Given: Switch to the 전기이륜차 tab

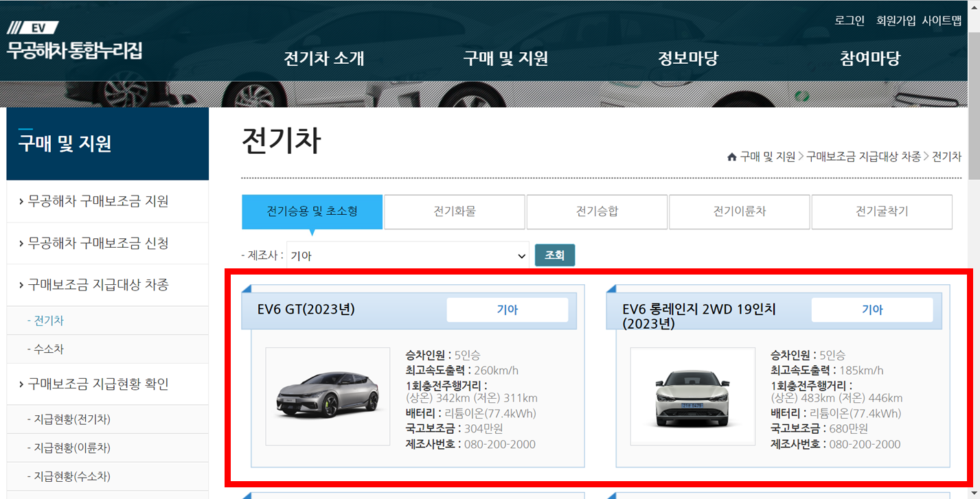Looking at the screenshot, I should pyautogui.click(x=740, y=211).
